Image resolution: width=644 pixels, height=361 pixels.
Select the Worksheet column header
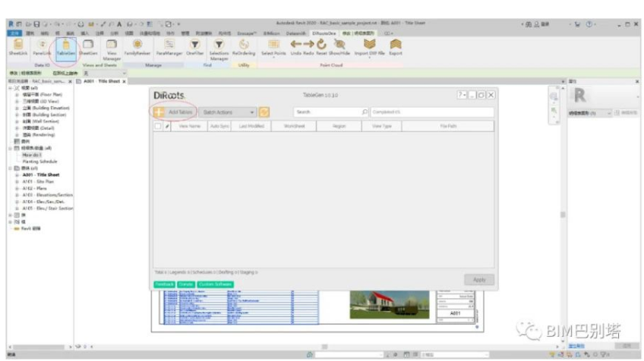click(294, 127)
